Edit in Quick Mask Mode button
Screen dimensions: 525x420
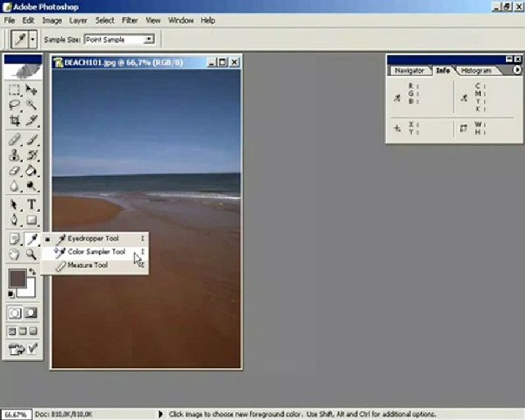(x=31, y=313)
